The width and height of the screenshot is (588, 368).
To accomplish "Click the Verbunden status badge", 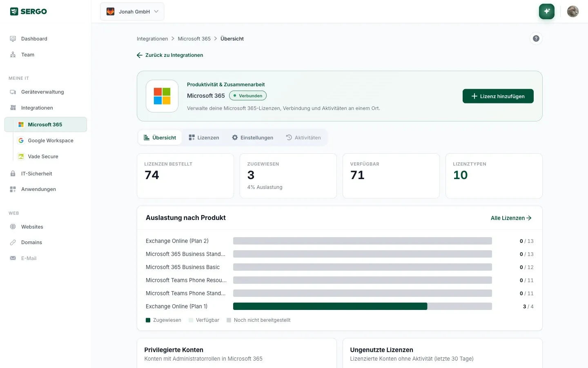I will click(248, 96).
